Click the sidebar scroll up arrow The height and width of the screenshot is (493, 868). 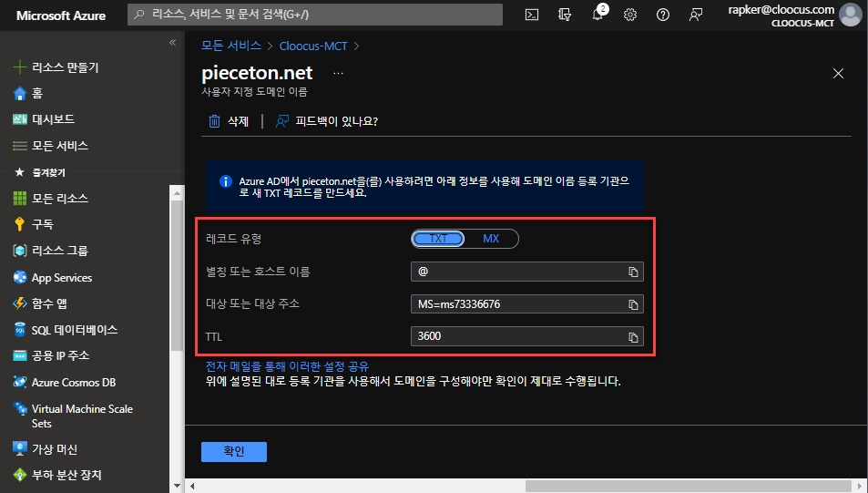point(177,193)
